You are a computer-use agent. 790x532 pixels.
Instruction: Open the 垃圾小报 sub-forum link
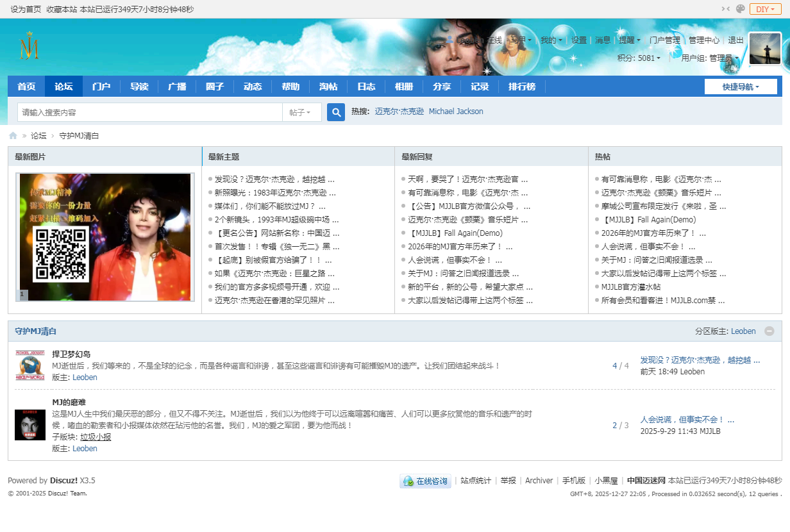point(96,437)
